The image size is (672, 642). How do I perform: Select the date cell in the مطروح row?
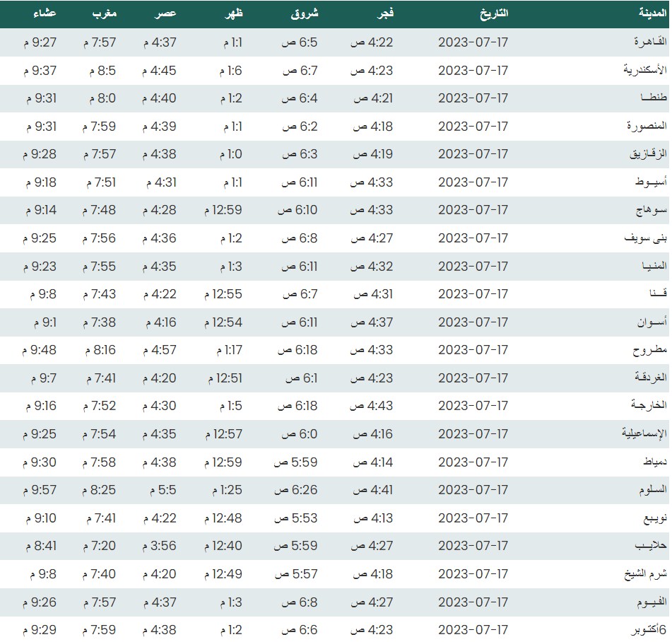[473, 350]
